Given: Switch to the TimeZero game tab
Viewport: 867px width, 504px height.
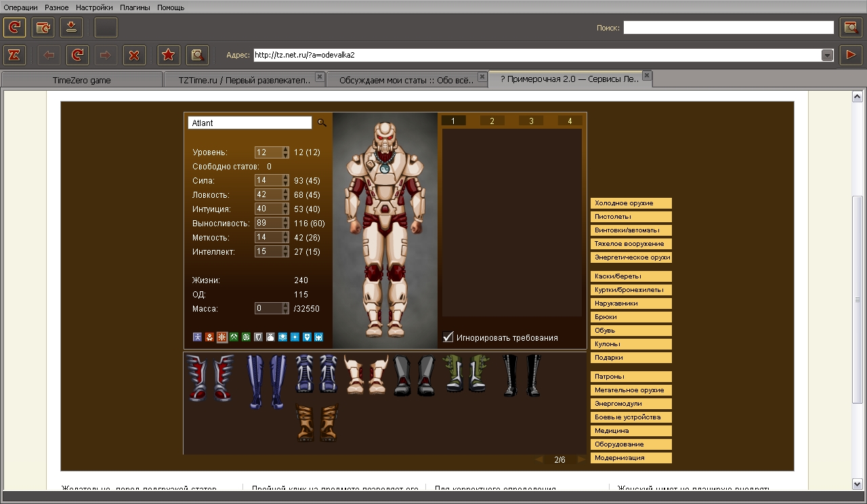Looking at the screenshot, I should [x=81, y=80].
